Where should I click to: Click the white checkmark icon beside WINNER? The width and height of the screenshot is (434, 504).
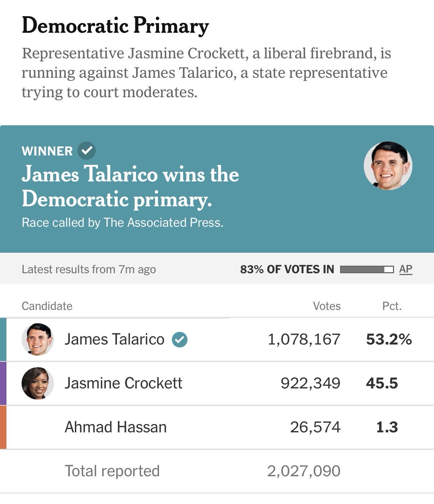tap(87, 150)
